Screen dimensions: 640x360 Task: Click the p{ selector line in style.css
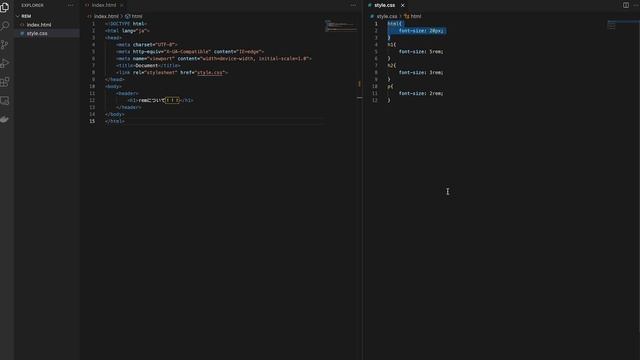390,87
